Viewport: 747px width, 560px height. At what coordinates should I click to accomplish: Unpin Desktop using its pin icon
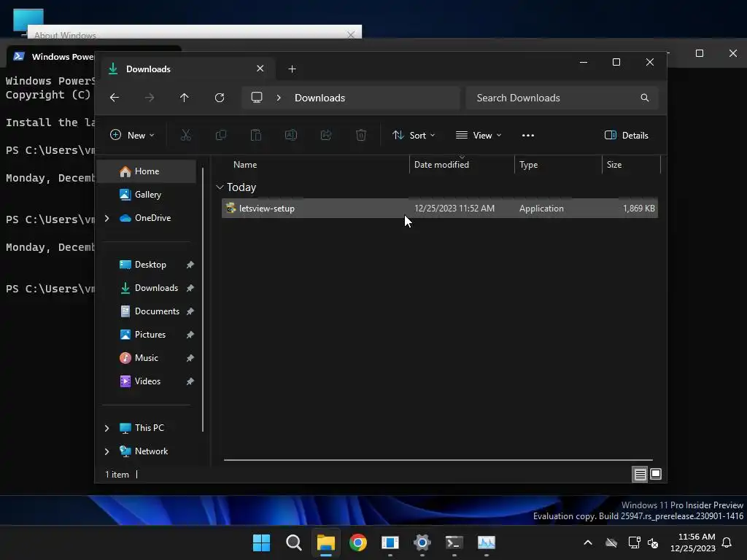pyautogui.click(x=190, y=265)
